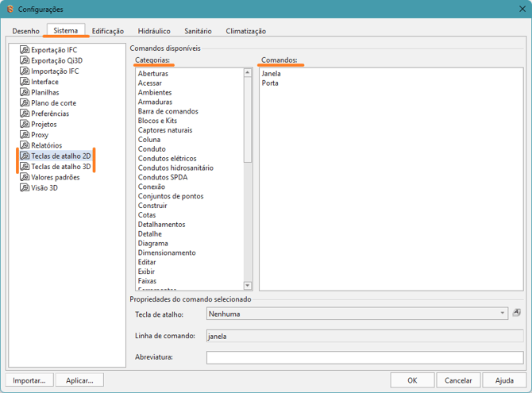The height and width of the screenshot is (393, 532).
Task: Select the Conjuntos de pontos category
Action: coord(171,196)
